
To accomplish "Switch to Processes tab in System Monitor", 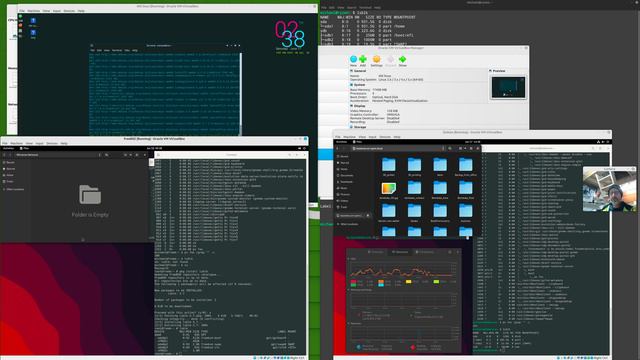I will pyautogui.click(x=376, y=252).
